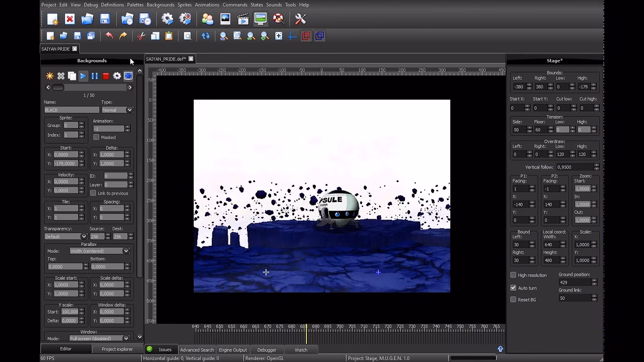
Task: Pause background animation playback
Action: point(95,76)
